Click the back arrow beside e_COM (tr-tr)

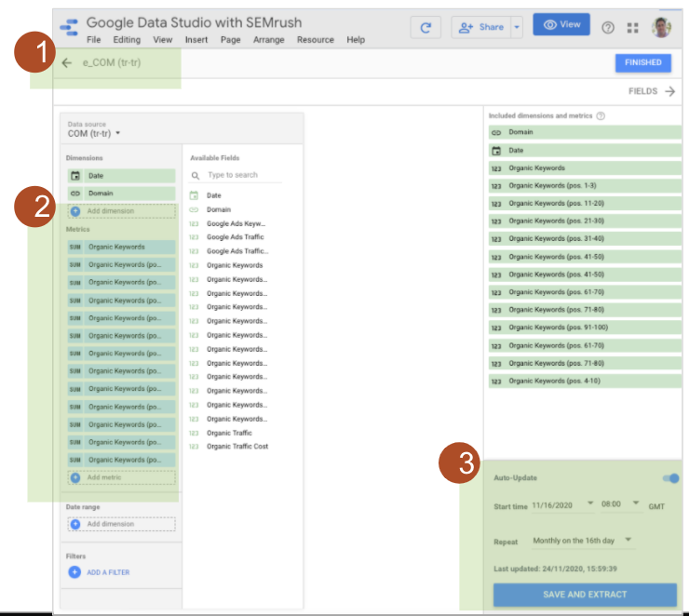click(66, 63)
